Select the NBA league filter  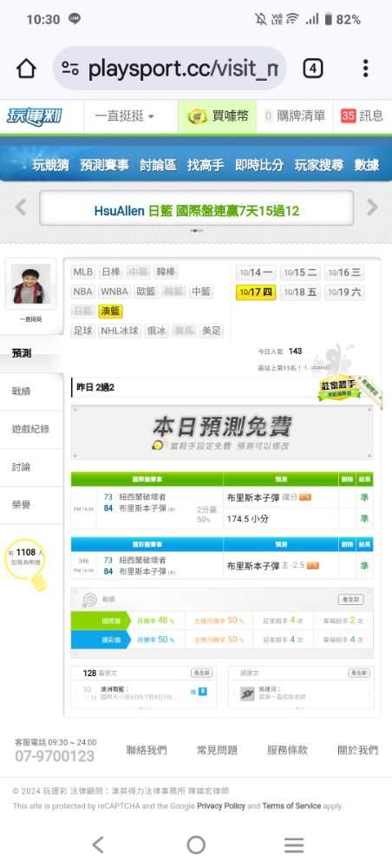click(83, 292)
